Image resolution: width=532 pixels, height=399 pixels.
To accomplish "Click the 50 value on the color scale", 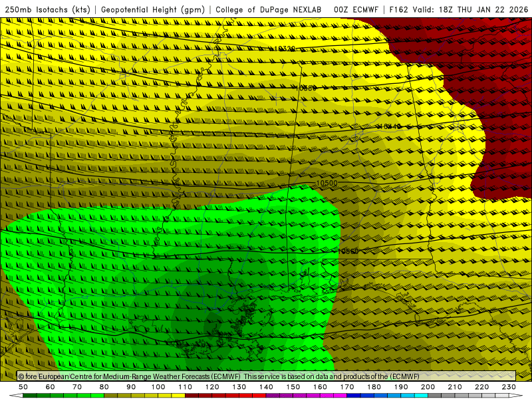I will pos(23,387).
